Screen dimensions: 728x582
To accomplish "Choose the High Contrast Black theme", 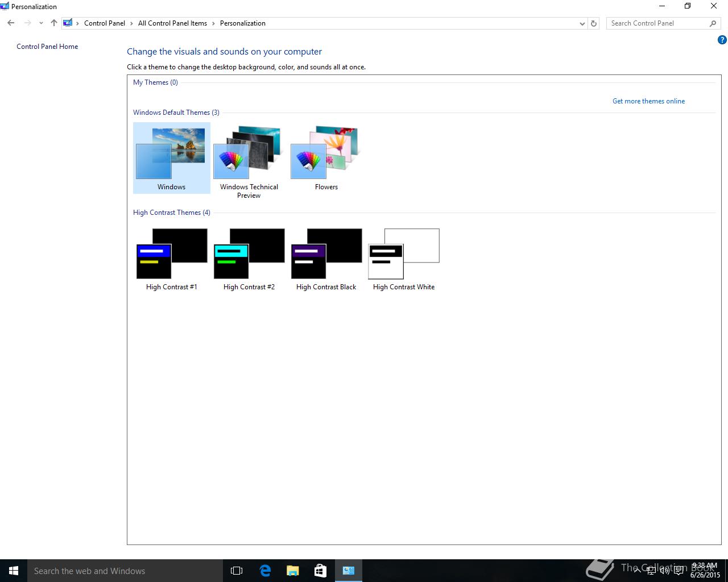I will 326,260.
